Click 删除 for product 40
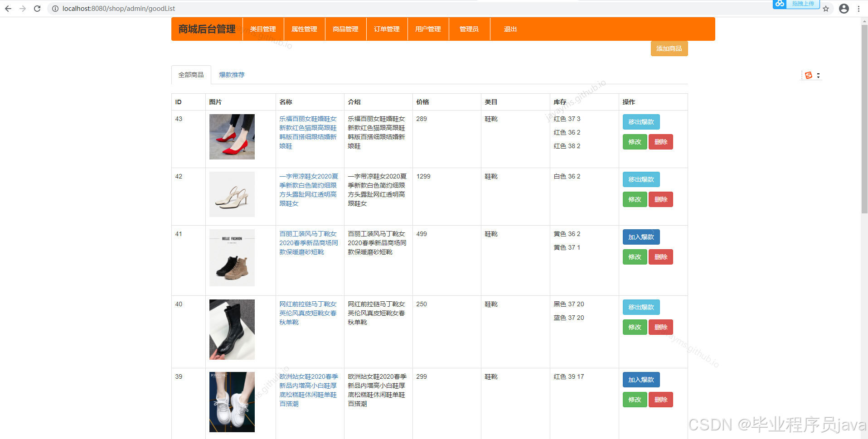 click(x=661, y=327)
